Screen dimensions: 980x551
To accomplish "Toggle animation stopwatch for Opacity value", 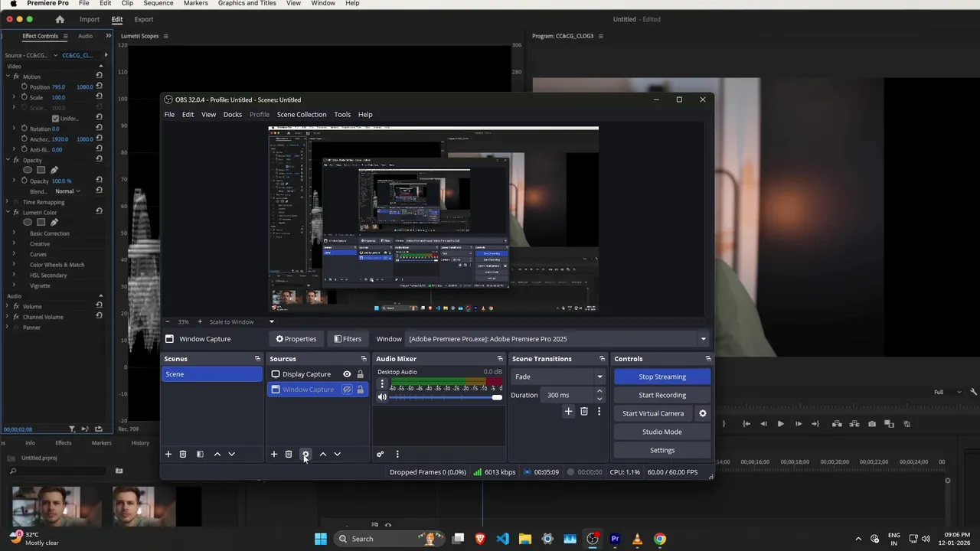I will [x=24, y=181].
